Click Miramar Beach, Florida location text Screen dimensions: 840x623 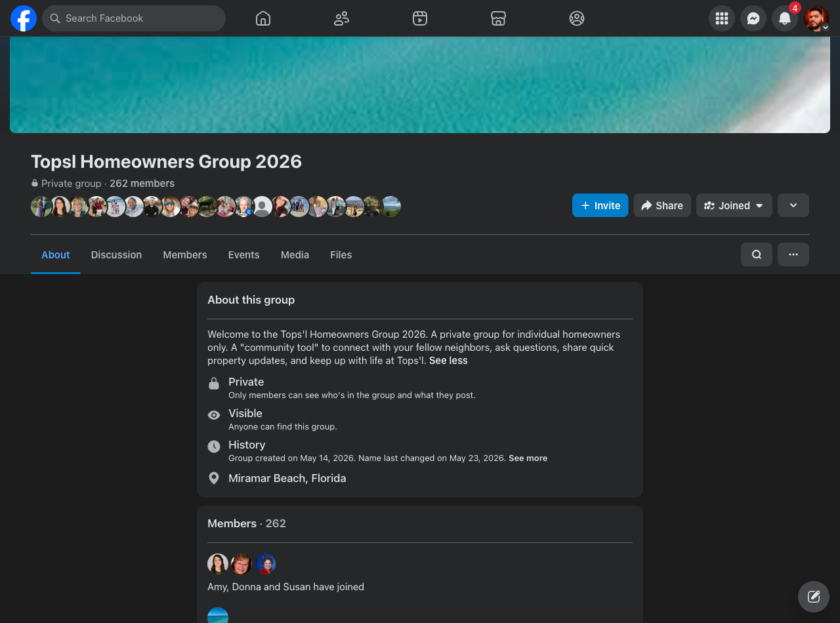[287, 478]
